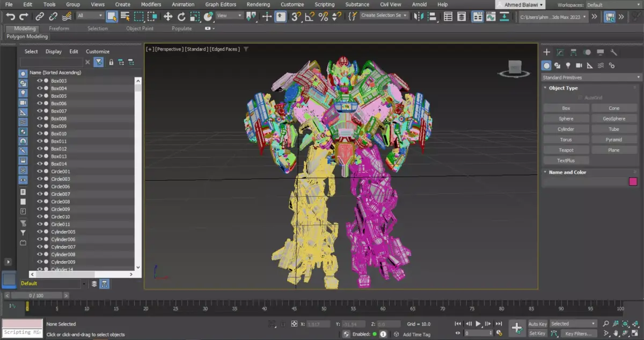
Task: Open the Rendering menu
Action: tap(258, 4)
